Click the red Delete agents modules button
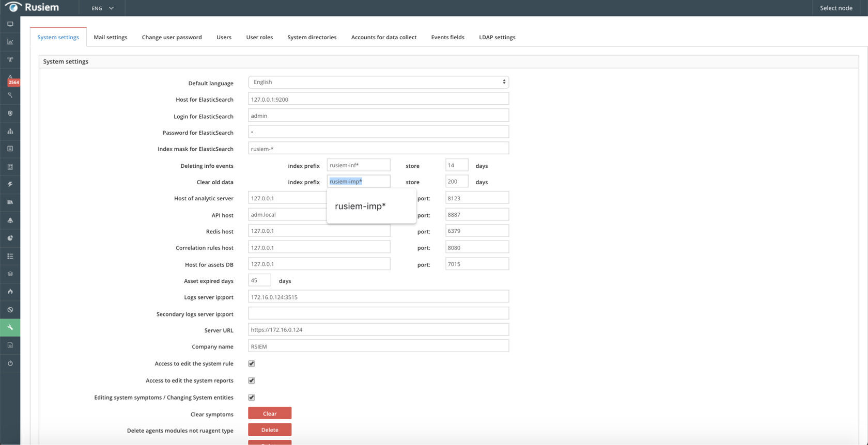 270,430
